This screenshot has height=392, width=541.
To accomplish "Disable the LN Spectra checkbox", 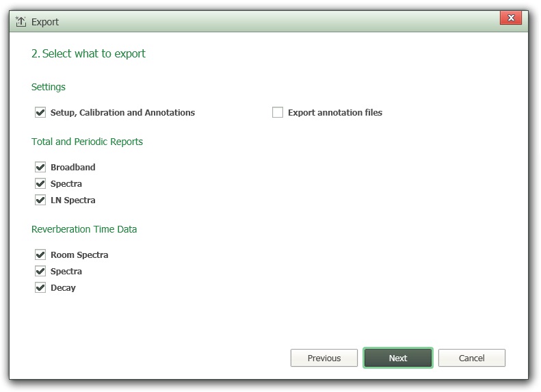I will click(x=40, y=200).
